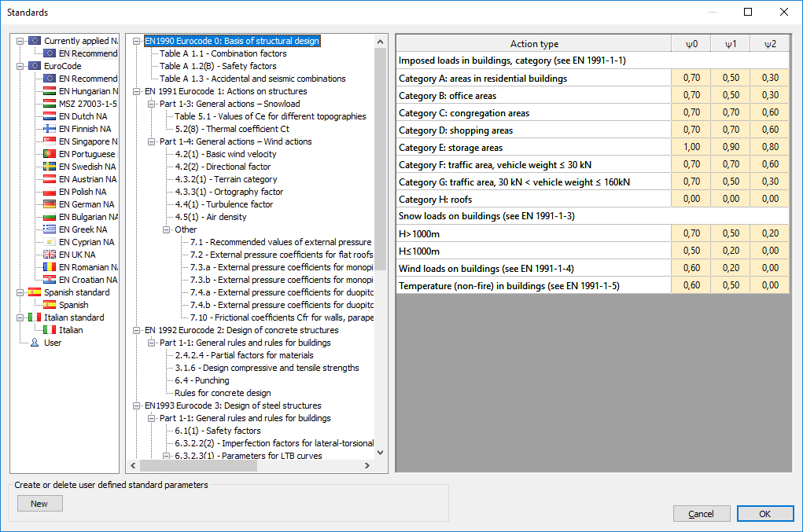Viewport: 803px width, 532px height.
Task: Collapse Part 1-4 Wind actions node
Action: pos(151,141)
